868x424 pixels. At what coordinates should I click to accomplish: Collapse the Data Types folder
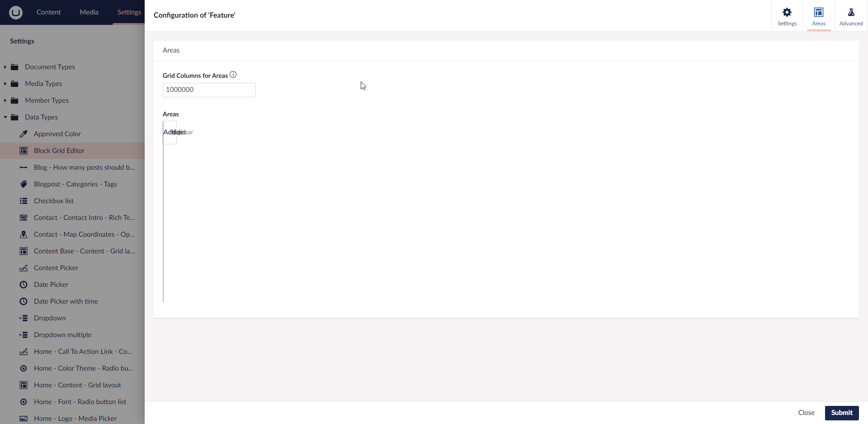pos(5,117)
